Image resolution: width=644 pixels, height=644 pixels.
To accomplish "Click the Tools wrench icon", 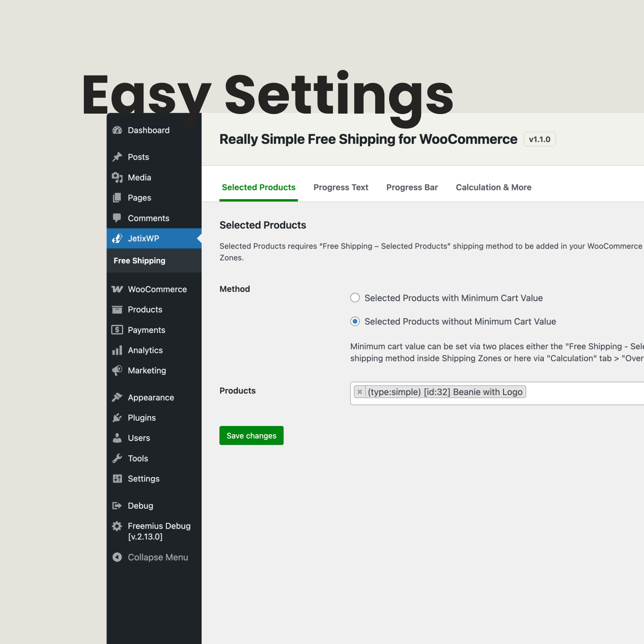I will tap(117, 458).
